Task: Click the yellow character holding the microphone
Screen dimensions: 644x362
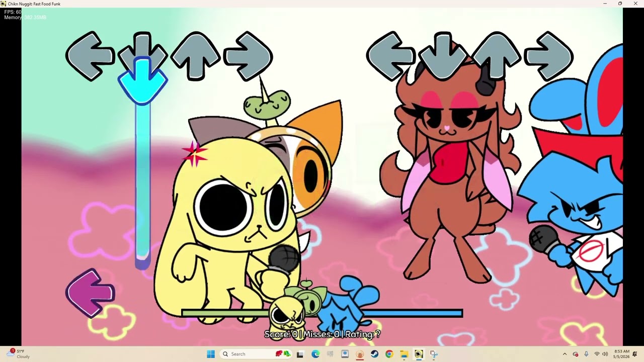Action: click(229, 229)
